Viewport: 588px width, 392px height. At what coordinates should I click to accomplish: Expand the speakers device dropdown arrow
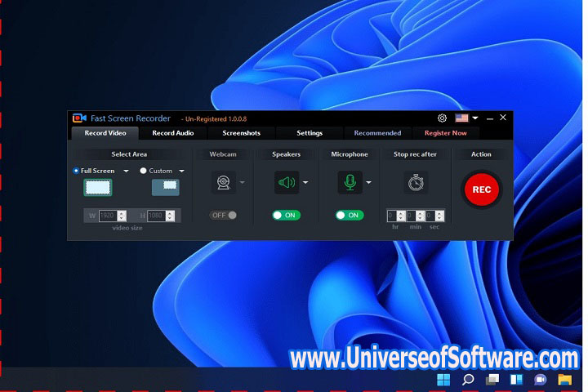pyautogui.click(x=305, y=183)
